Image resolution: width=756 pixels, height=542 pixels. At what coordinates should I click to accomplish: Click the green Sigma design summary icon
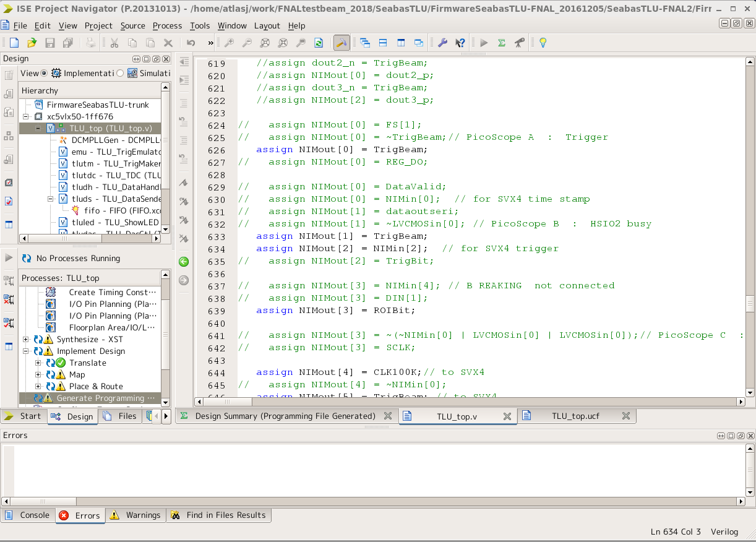pyautogui.click(x=502, y=43)
